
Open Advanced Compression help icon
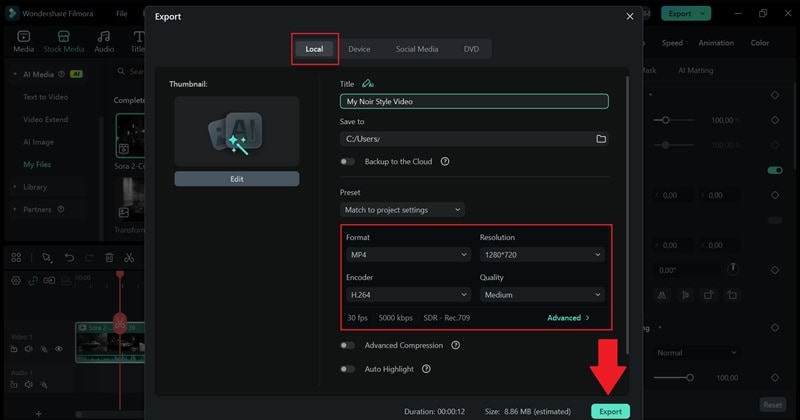pos(456,345)
